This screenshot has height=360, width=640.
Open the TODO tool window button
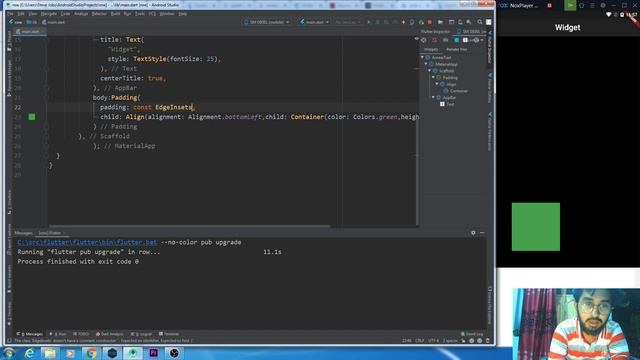(81, 334)
